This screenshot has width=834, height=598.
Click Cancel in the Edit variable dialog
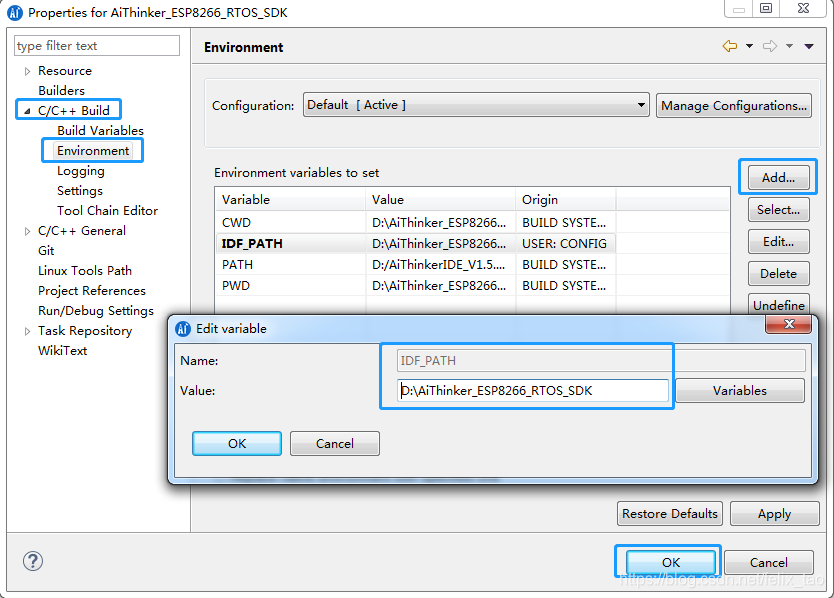point(335,444)
